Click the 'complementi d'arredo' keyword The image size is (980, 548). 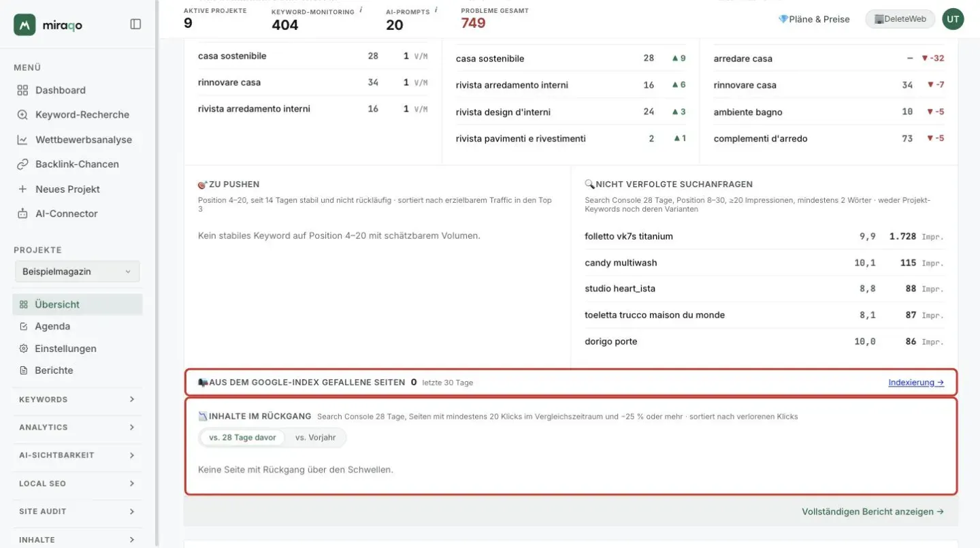761,139
